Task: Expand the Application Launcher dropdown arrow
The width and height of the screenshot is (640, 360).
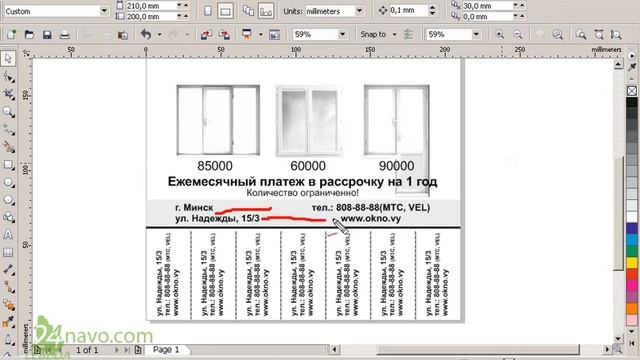Action: [x=260, y=35]
